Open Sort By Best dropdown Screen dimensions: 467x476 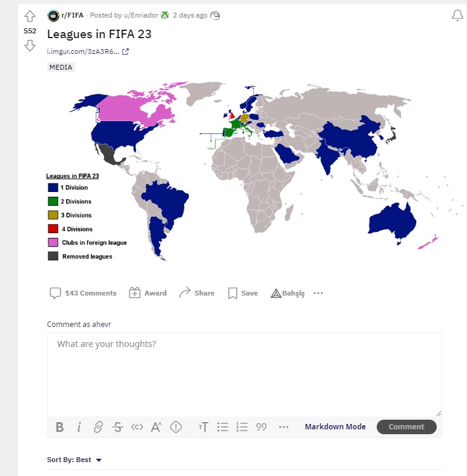tap(75, 460)
